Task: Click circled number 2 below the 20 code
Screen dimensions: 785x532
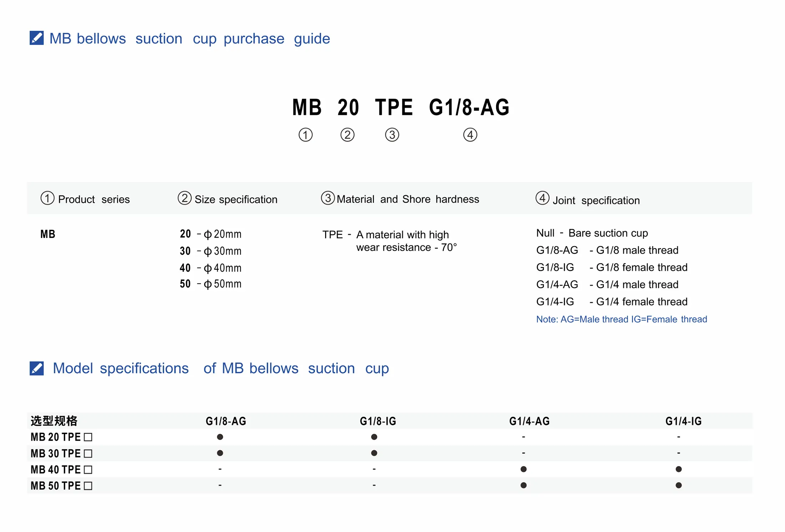Action: (x=347, y=135)
